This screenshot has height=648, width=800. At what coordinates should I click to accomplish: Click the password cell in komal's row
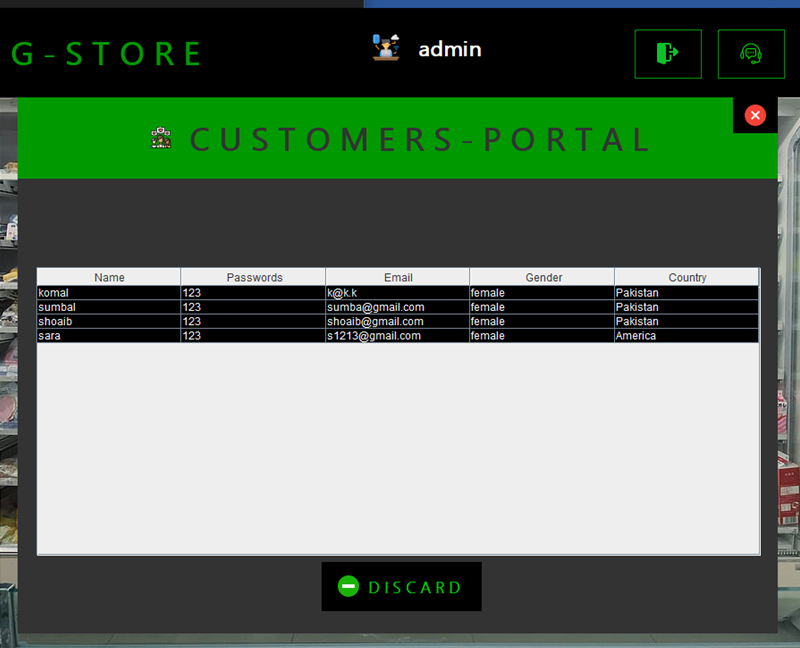point(253,293)
